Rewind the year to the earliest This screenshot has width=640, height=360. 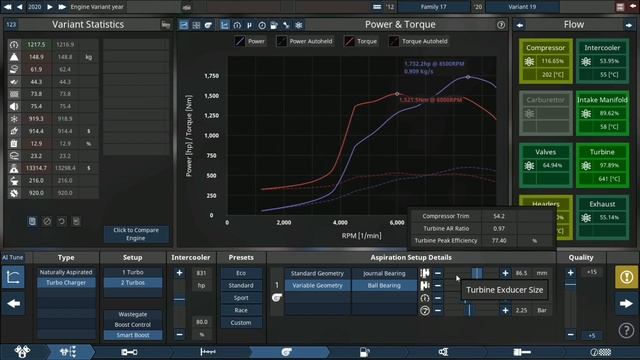tap(7, 7)
